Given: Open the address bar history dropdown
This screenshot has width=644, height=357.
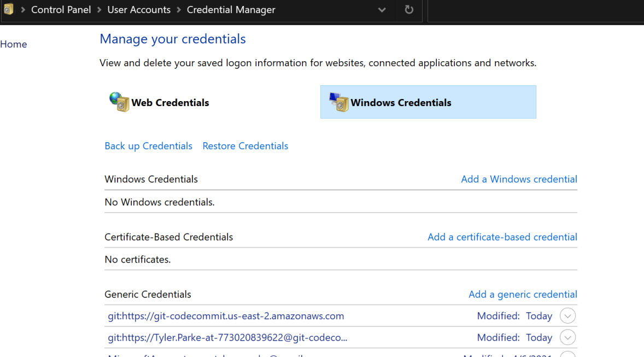Looking at the screenshot, I should (382, 10).
